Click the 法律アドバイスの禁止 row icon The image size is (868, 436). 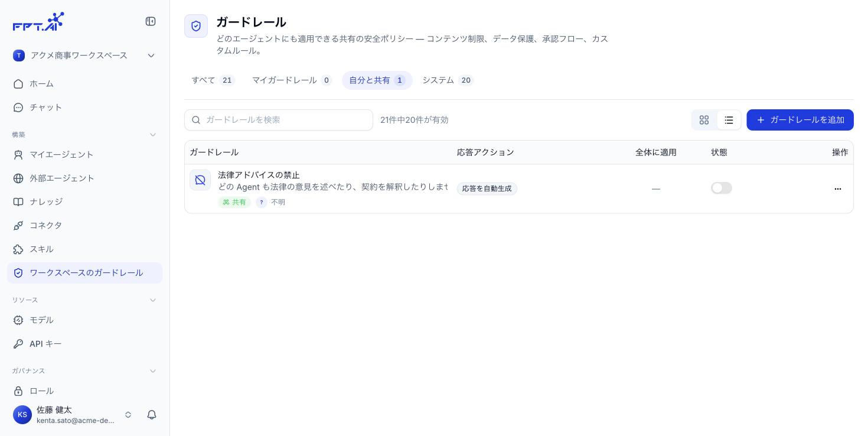coord(200,180)
